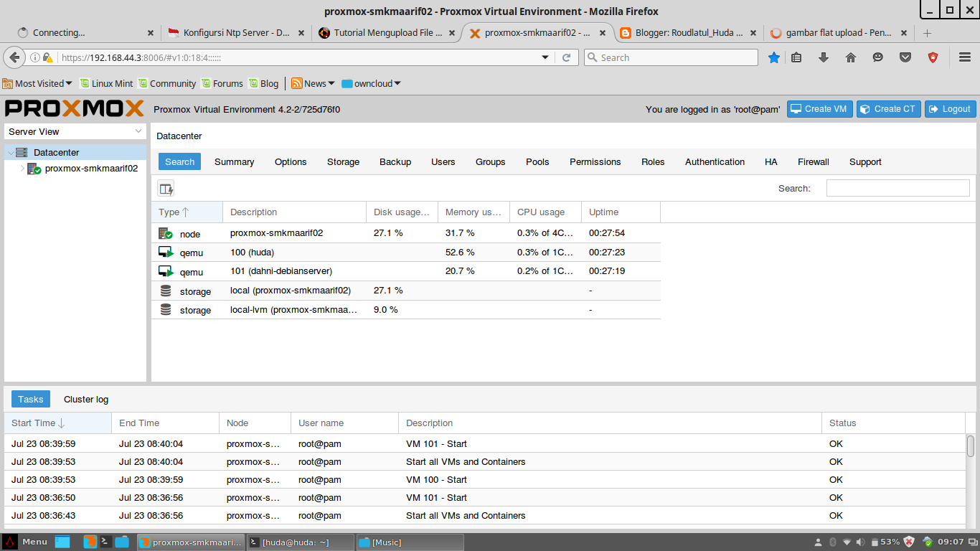Log out of Proxmox
Viewport: 980px width, 551px height.
pos(950,109)
